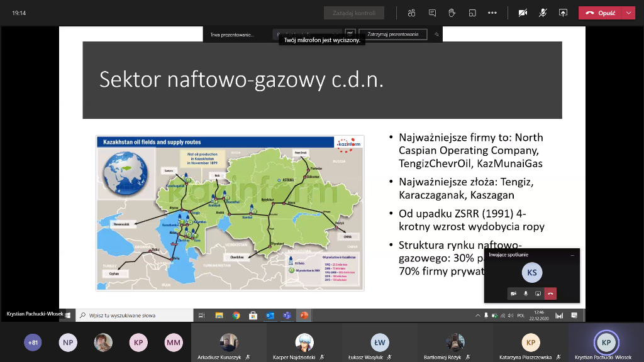Image resolution: width=644 pixels, height=362 pixels.
Task: Click bullet text Najważniejsze firmy to: North
Action: pyautogui.click(x=470, y=138)
